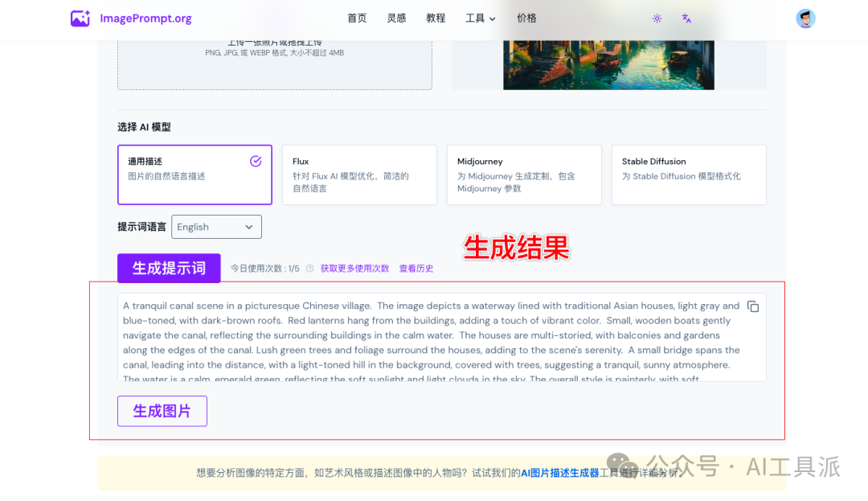This screenshot has height=501, width=868.
Task: Open the language translation icon
Action: pos(686,18)
